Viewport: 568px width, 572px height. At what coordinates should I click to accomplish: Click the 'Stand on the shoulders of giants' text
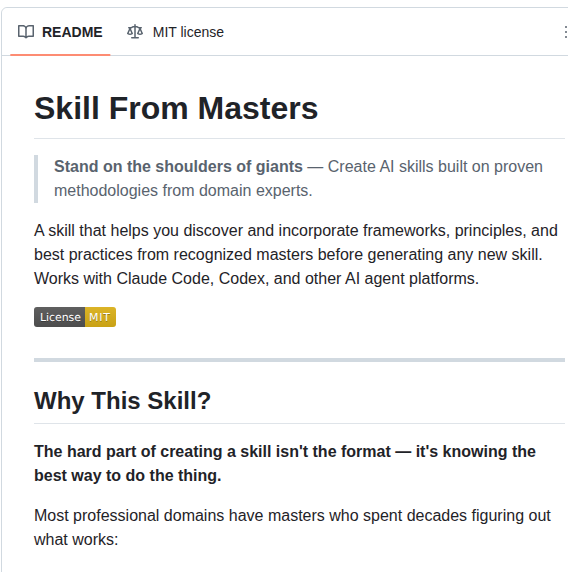tap(178, 166)
